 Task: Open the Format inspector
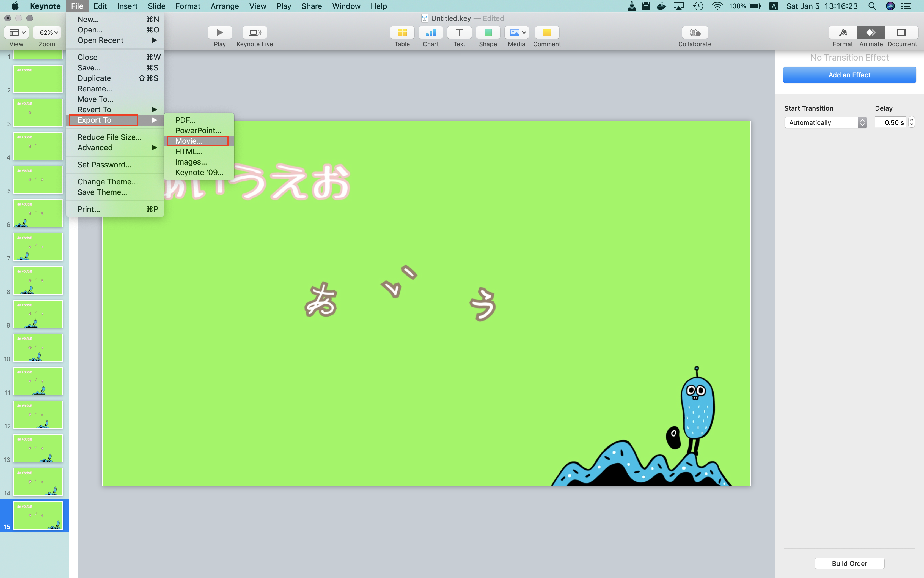(843, 32)
